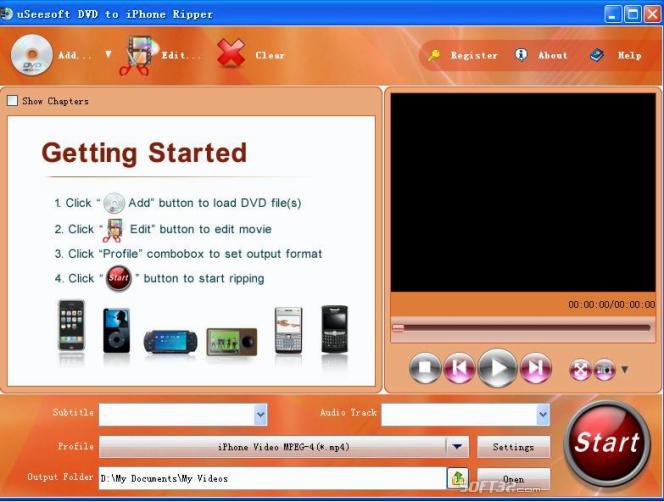Screen dimensions: 664x502
Task: Click the small Start icon in step 4
Action: (119, 278)
